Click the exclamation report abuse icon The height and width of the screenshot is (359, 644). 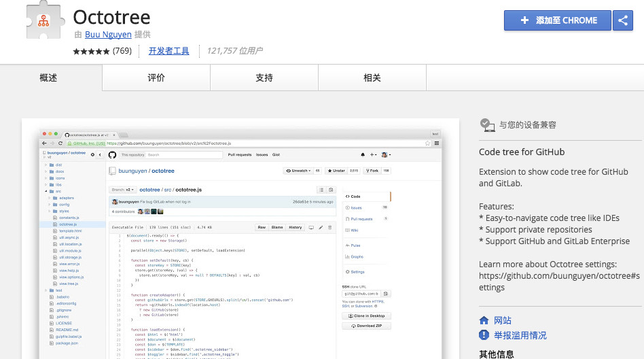[x=484, y=335]
